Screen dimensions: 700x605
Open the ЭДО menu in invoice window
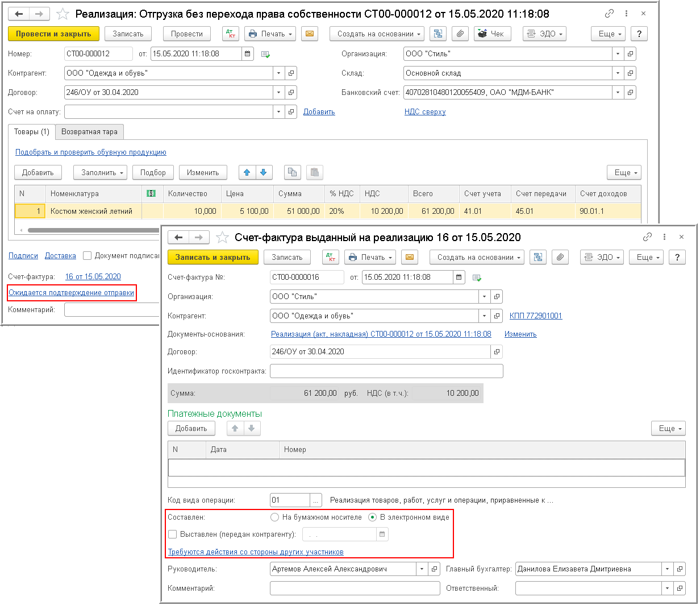pyautogui.click(x=601, y=258)
